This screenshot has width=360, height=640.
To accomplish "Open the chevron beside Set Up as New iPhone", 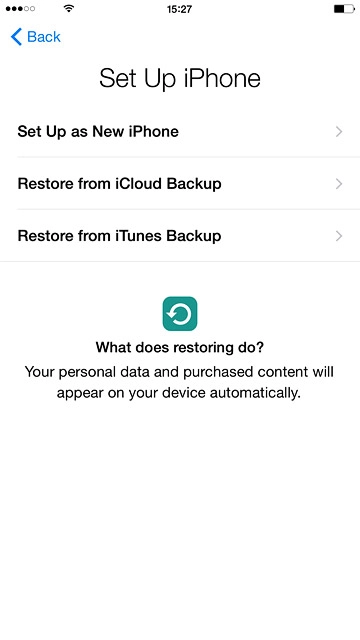I will pyautogui.click(x=339, y=132).
